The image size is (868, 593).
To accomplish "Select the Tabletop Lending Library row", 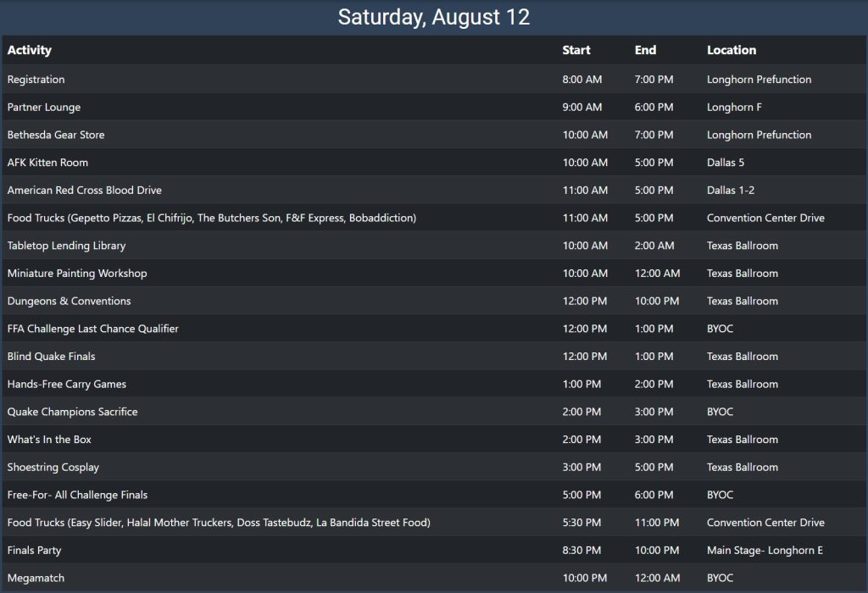I will pyautogui.click(x=434, y=245).
